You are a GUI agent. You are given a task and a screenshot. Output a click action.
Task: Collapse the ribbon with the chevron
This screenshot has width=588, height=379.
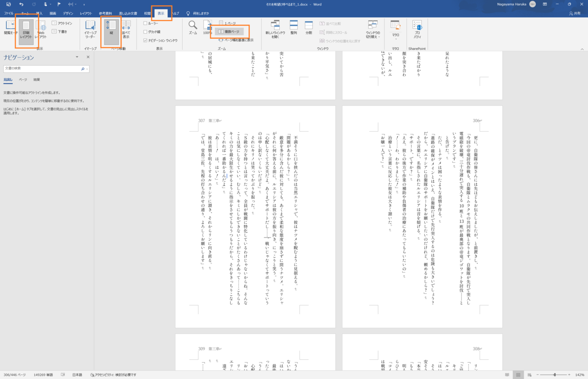click(x=582, y=49)
